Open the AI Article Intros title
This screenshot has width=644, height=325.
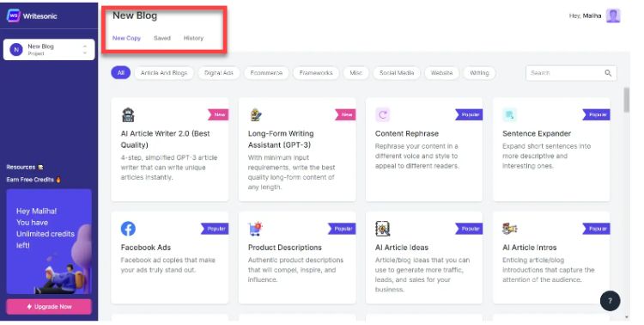(x=530, y=248)
